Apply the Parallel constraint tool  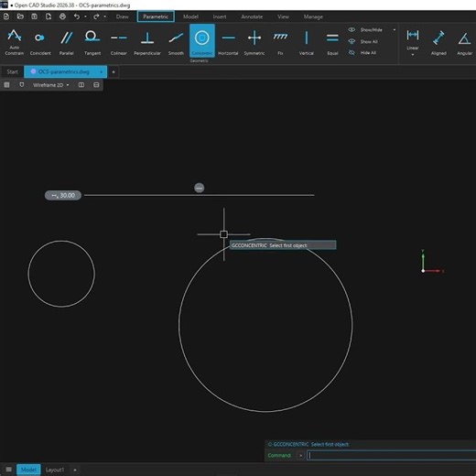(66, 42)
